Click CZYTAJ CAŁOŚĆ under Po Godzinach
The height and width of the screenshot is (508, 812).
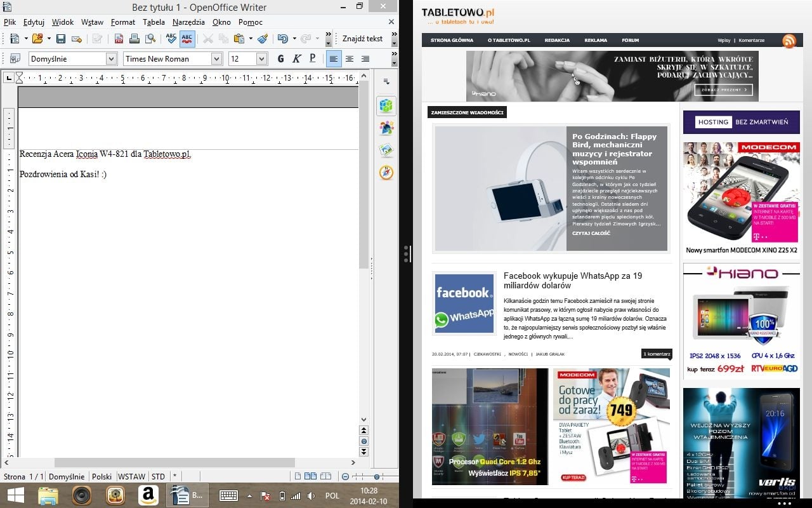591,233
